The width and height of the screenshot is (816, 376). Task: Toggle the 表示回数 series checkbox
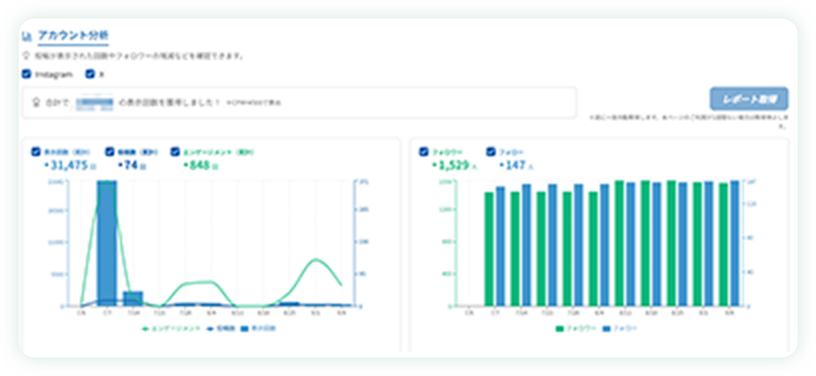point(35,152)
